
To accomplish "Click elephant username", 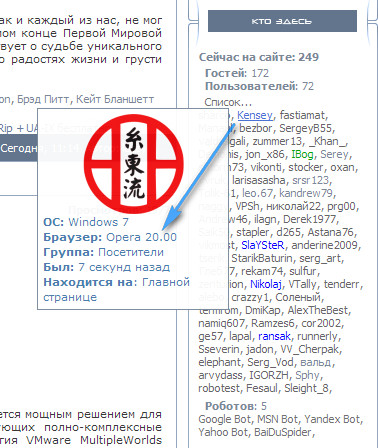I will 219,362.
